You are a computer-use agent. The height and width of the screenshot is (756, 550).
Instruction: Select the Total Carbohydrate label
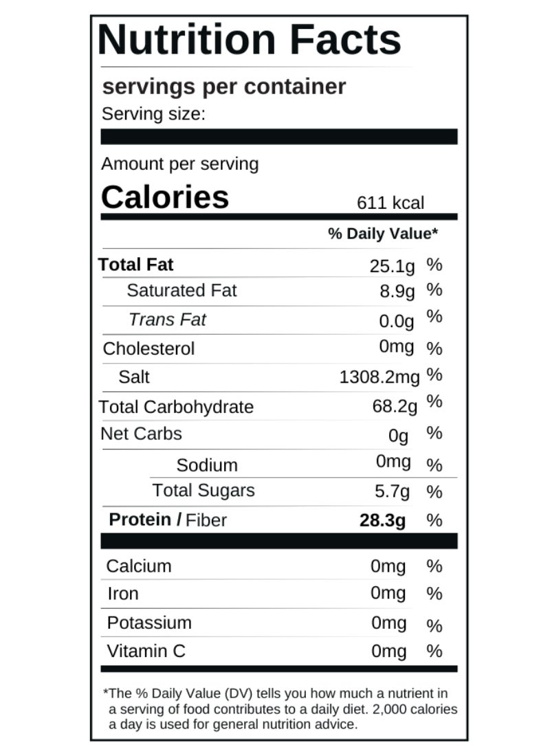pyautogui.click(x=176, y=407)
